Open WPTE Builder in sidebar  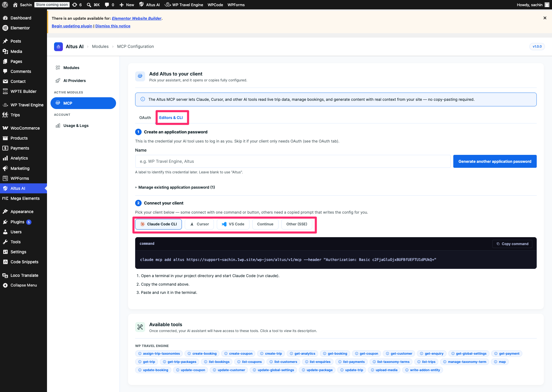coord(24,91)
